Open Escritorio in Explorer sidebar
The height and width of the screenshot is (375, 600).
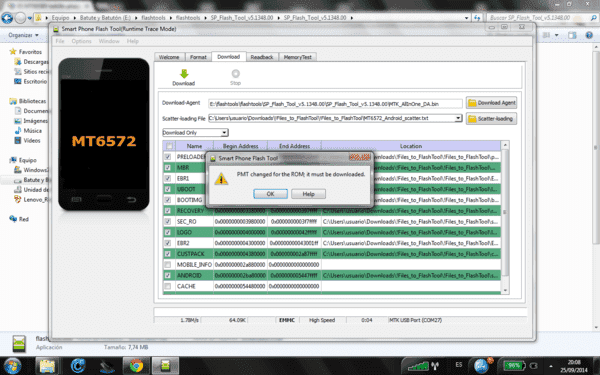point(31,82)
